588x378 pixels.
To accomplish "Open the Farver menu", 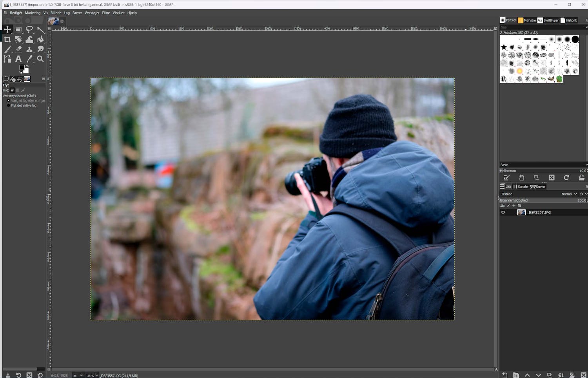I will [x=77, y=13].
